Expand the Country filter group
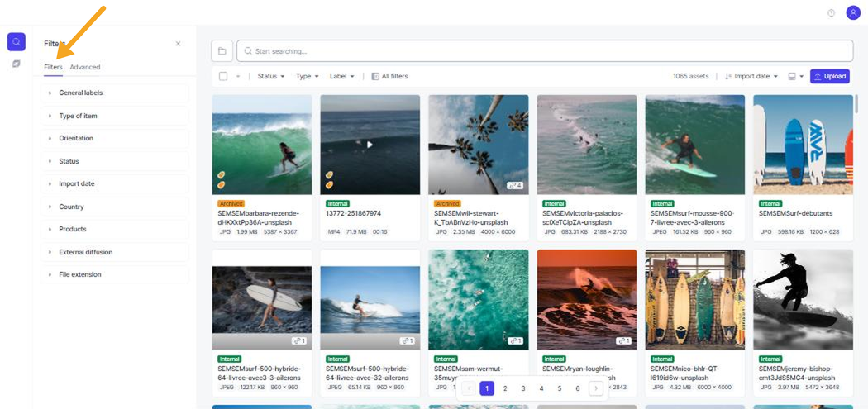The image size is (868, 409). [x=115, y=207]
